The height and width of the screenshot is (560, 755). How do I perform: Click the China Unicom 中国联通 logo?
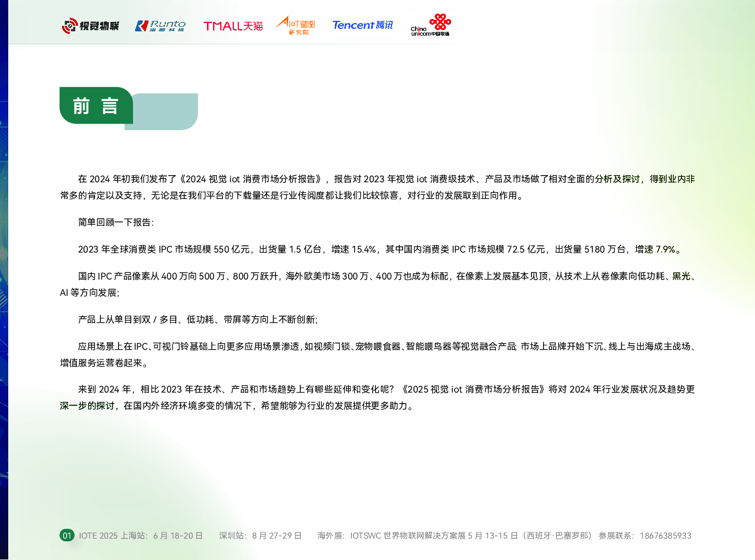click(x=430, y=25)
